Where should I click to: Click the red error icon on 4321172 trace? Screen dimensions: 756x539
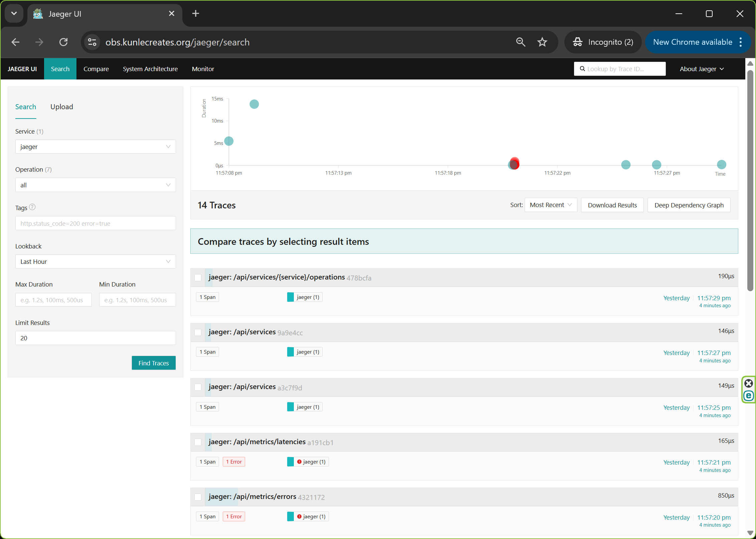click(x=300, y=517)
